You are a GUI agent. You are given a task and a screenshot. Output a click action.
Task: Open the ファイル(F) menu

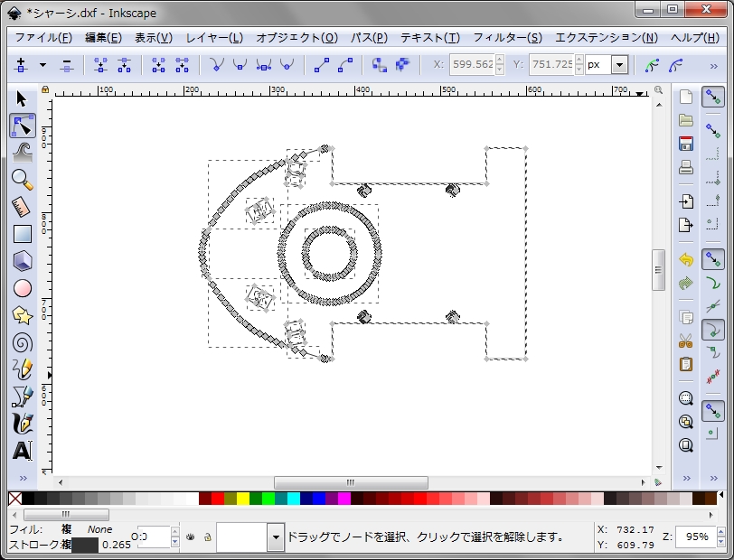click(x=43, y=37)
